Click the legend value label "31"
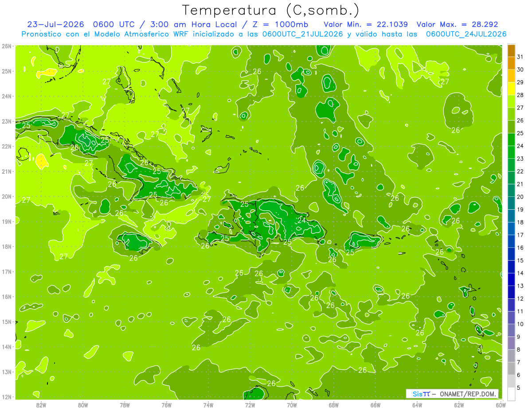 [520, 57]
